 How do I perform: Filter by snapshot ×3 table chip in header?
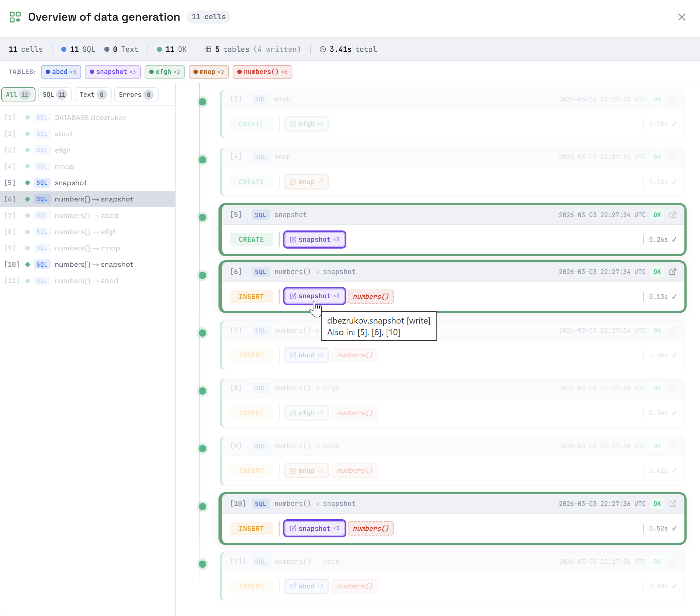point(113,72)
